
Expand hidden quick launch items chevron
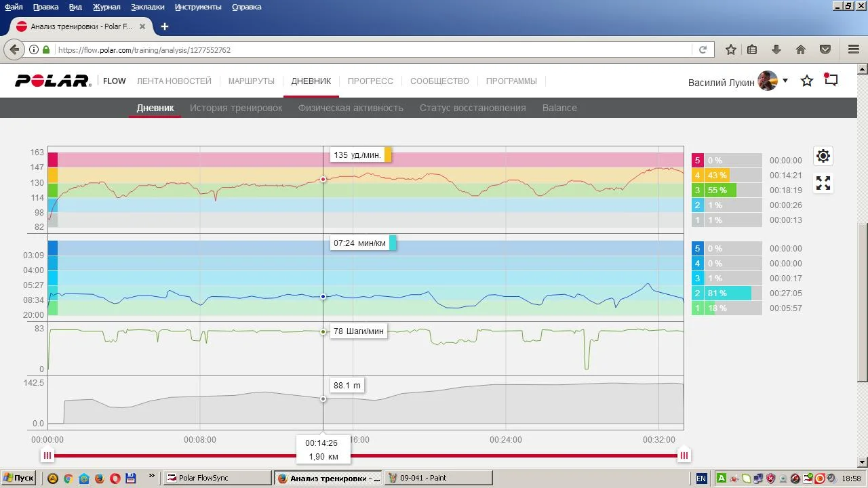151,477
